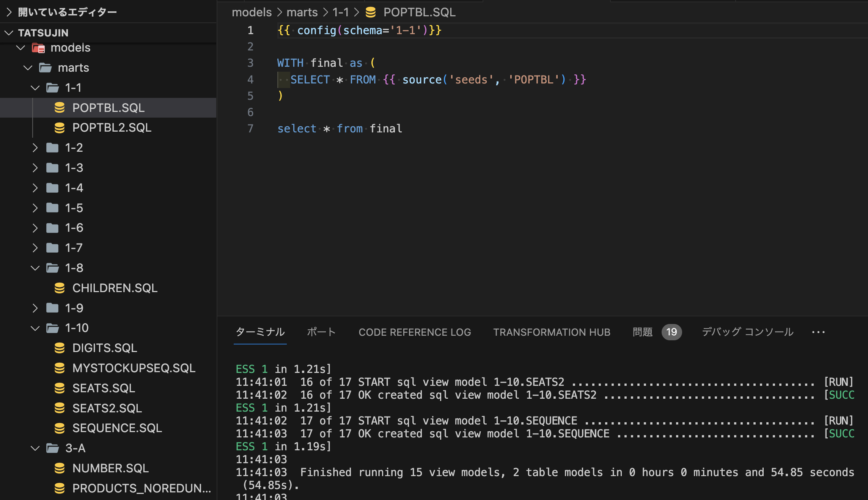Collapse the 開いているエディター section header
868x500 pixels.
(9, 12)
